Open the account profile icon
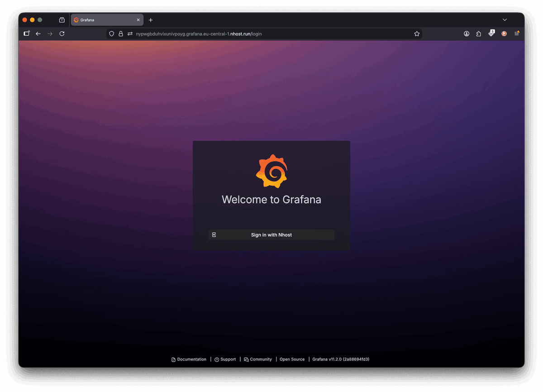 click(467, 33)
